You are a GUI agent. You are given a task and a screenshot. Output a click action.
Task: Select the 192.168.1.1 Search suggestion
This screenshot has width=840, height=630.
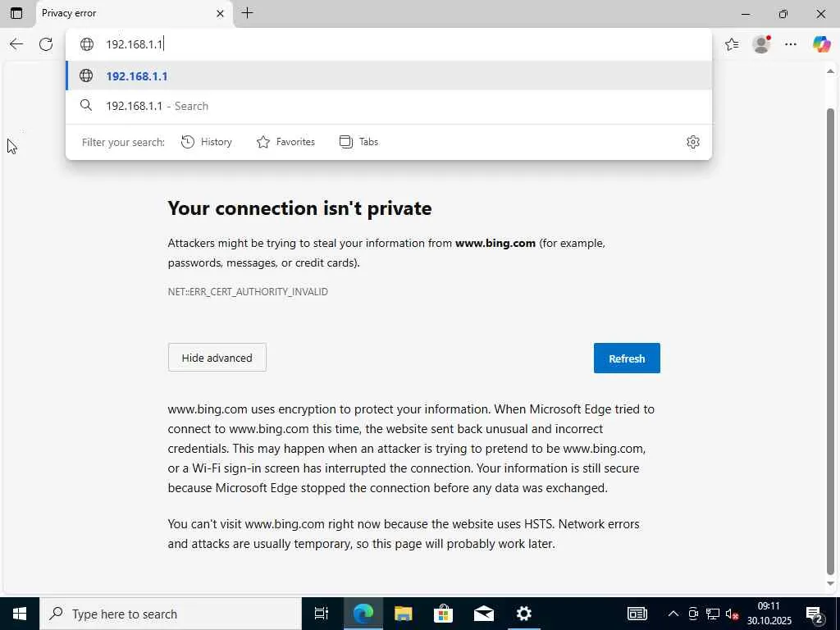tap(157, 106)
